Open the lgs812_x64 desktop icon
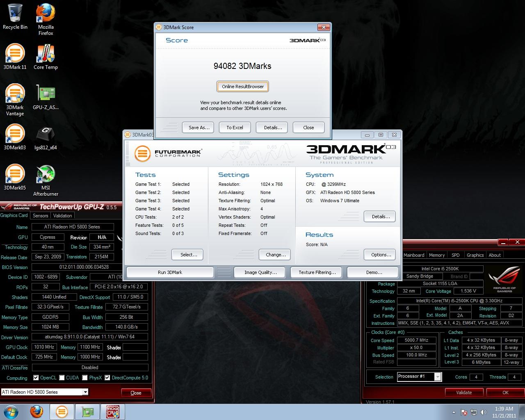This screenshot has width=525, height=420. 46,137
